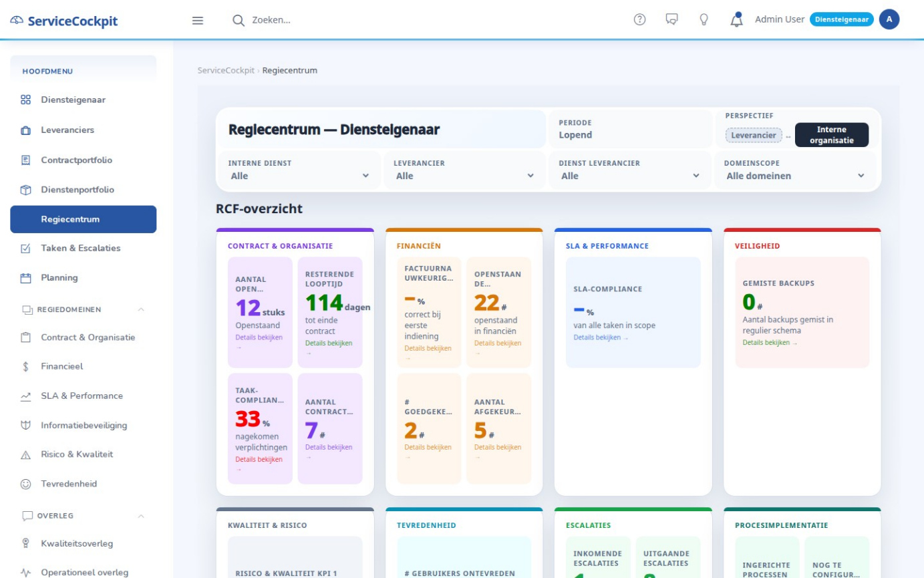Click Details bekijken under SLA-compliance

(601, 337)
